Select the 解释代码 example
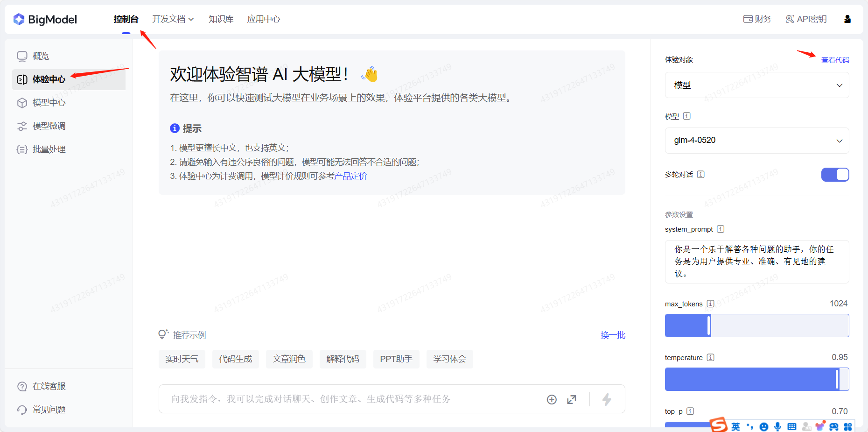Viewport: 868px width, 432px height. [x=343, y=359]
